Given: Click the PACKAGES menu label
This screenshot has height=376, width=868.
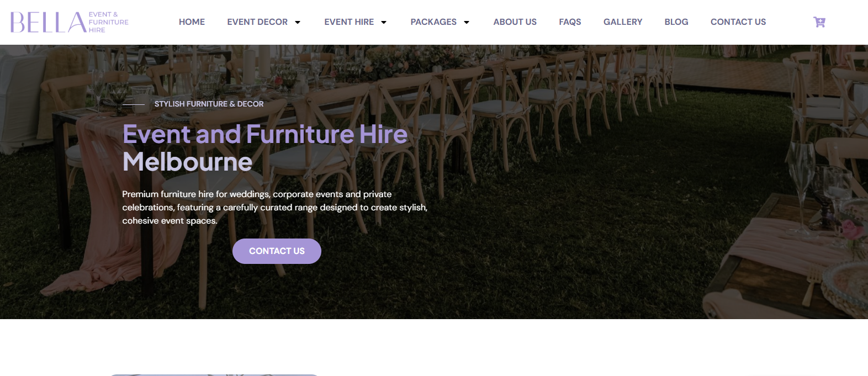Looking at the screenshot, I should tap(433, 22).
